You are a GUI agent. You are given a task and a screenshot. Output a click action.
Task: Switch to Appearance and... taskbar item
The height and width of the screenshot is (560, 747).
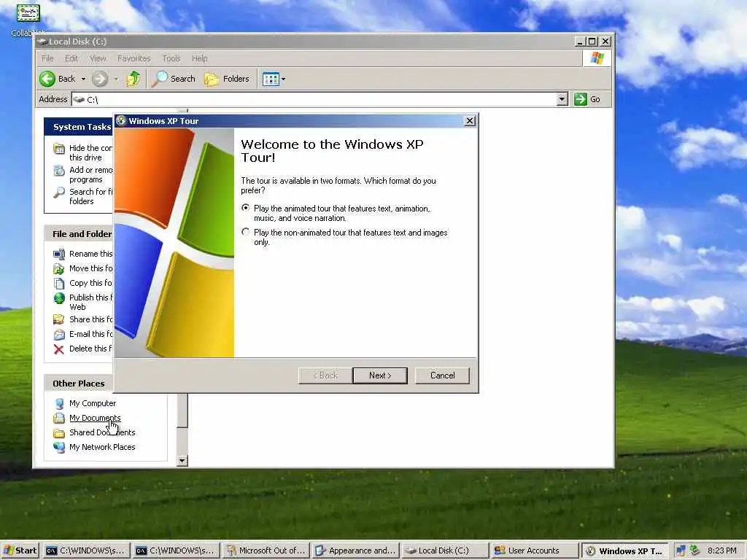click(355, 551)
